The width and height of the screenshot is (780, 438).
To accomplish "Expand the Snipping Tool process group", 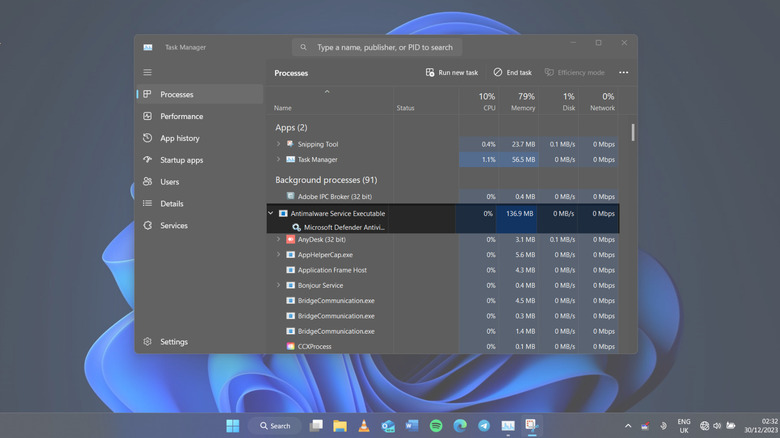I will tap(278, 144).
